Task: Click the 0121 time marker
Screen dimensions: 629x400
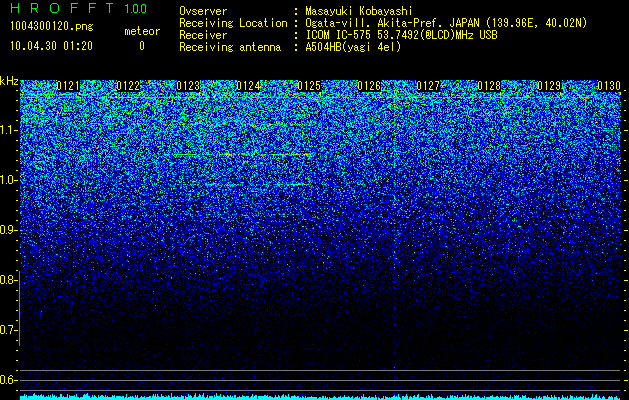Action: 68,86
